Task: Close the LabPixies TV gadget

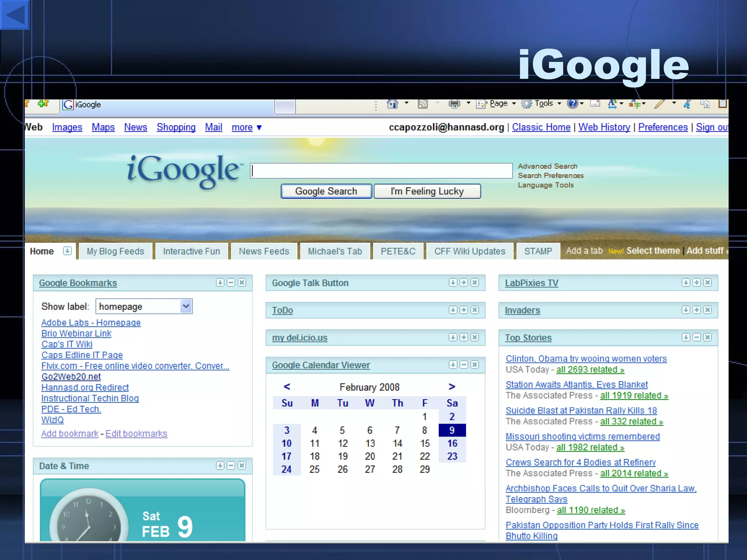Action: point(708,283)
